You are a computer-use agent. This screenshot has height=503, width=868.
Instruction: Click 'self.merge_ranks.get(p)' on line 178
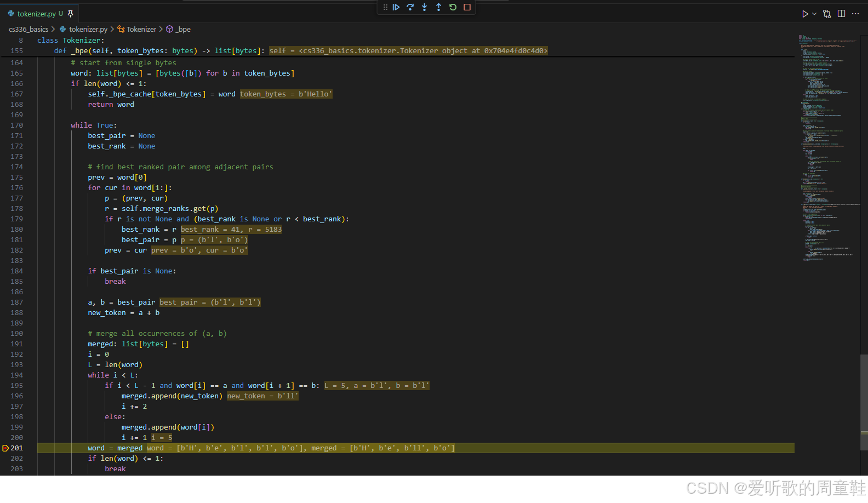(x=170, y=208)
